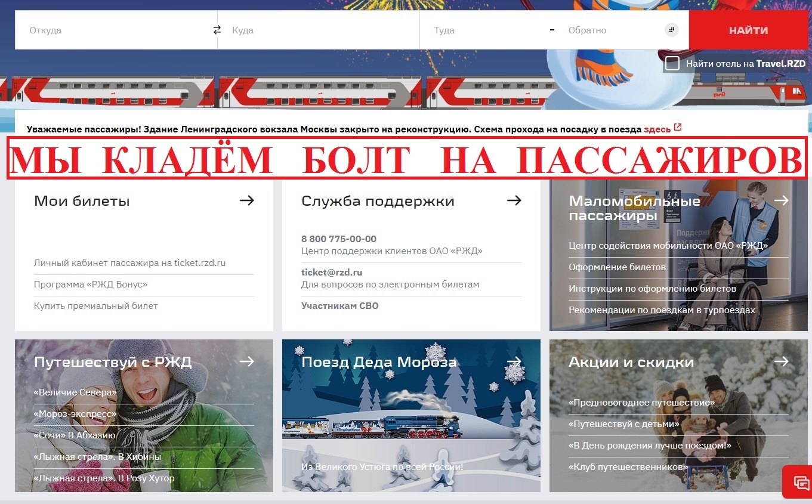Open Инструкции по оформлению билетов

(x=652, y=289)
